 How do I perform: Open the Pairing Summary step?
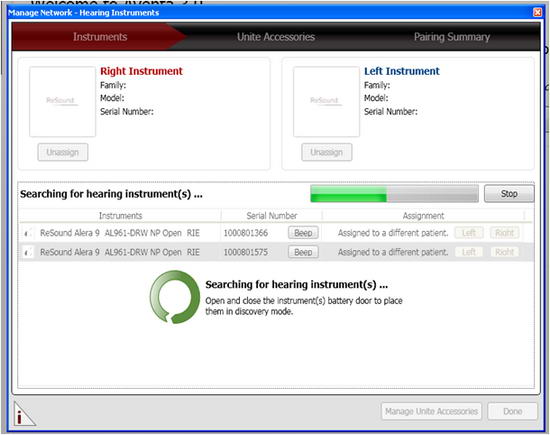coord(452,37)
